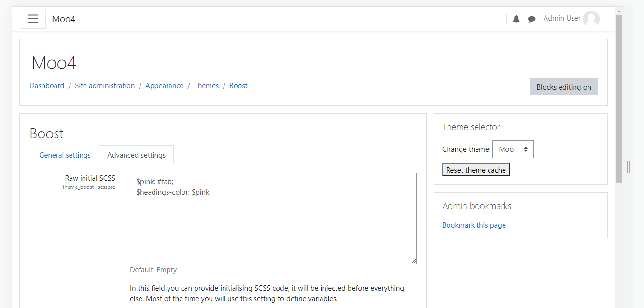644x308 pixels.
Task: Open the hamburger side menu
Action: coord(33,19)
